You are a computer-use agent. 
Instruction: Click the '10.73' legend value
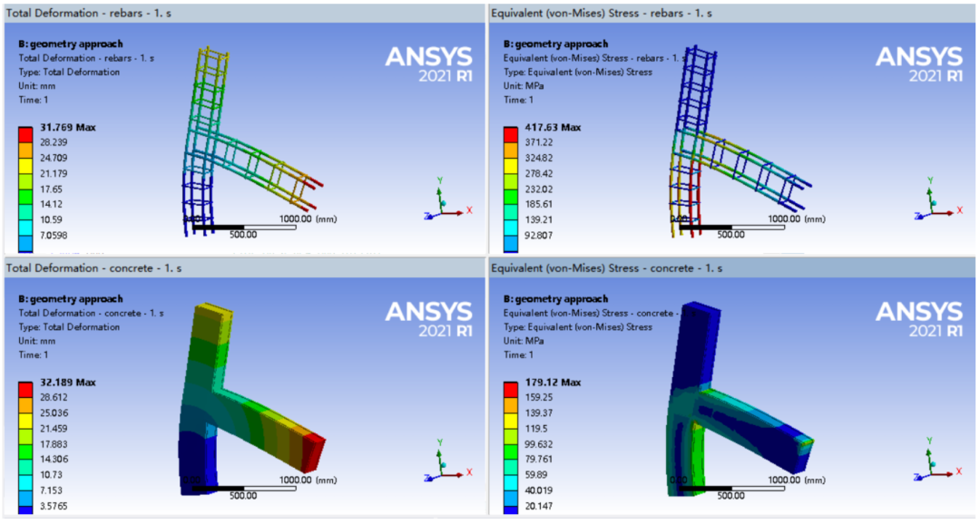click(x=51, y=475)
